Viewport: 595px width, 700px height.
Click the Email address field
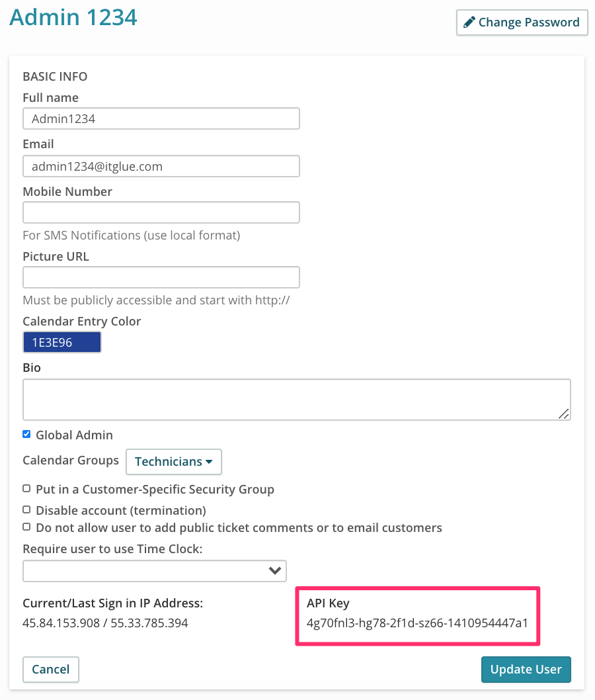coord(161,166)
